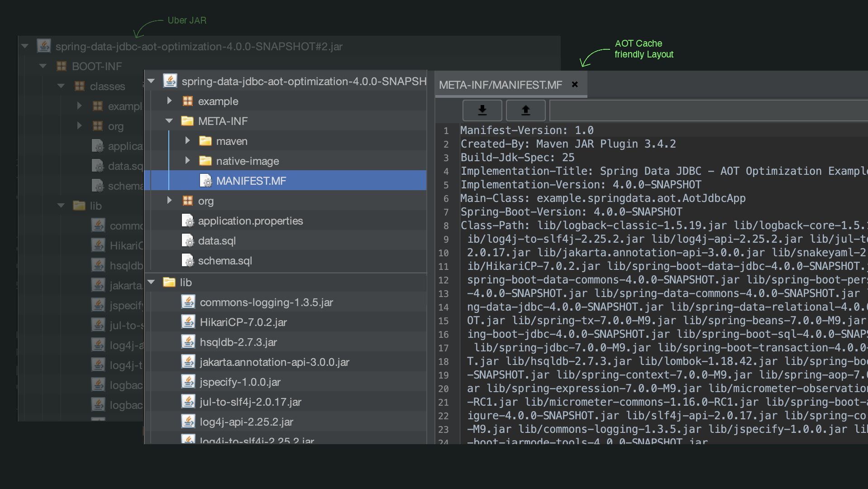Collapse the lib folder in front panel
This screenshot has width=868, height=489.
pos(152,282)
